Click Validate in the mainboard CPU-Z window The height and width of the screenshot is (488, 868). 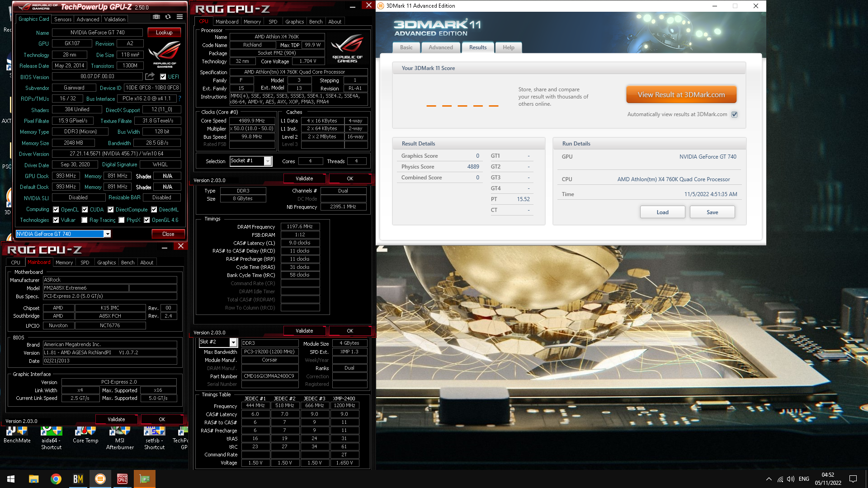[x=116, y=419]
